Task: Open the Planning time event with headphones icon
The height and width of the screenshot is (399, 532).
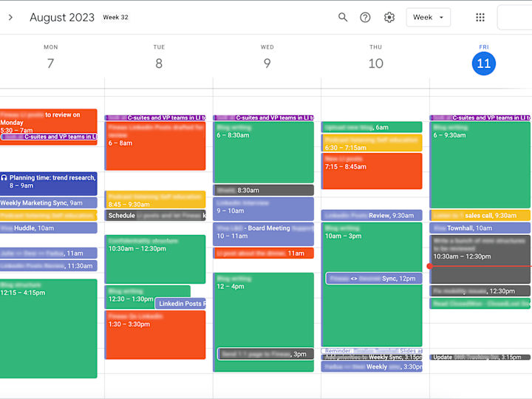Action: click(x=49, y=183)
